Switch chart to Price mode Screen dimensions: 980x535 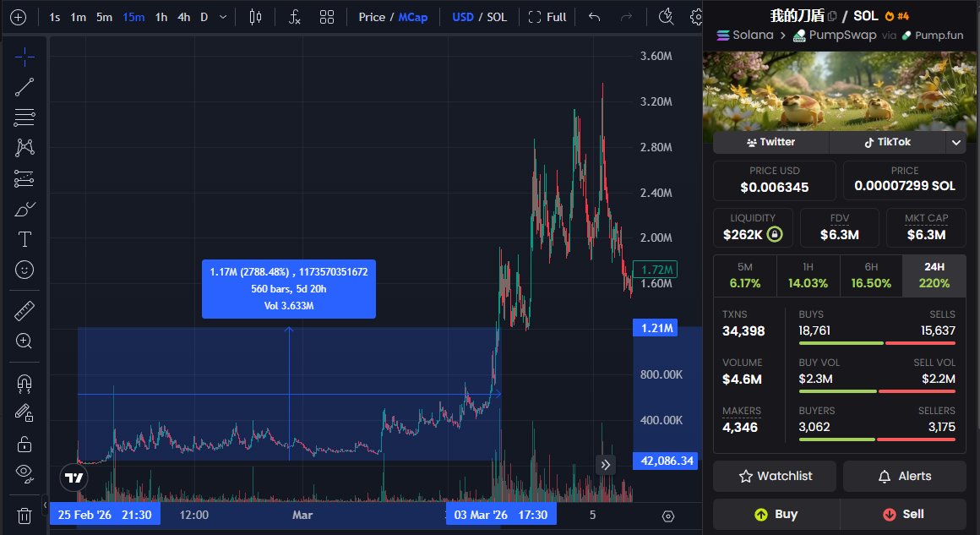[x=372, y=17]
